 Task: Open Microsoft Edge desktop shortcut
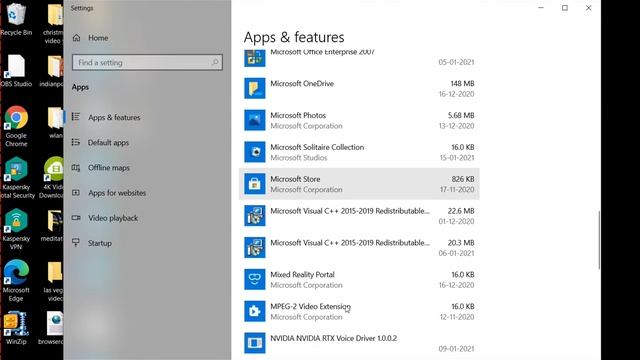click(16, 281)
